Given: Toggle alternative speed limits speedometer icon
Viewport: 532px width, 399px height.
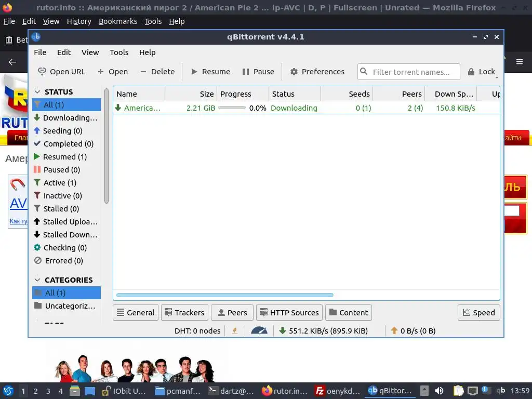Looking at the screenshot, I should pos(259,330).
